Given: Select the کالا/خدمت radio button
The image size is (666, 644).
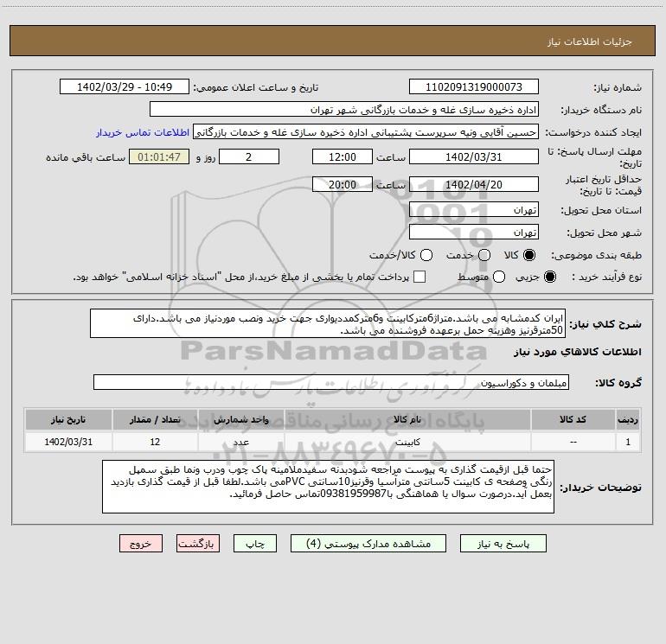Looking at the screenshot, I should point(426,255).
